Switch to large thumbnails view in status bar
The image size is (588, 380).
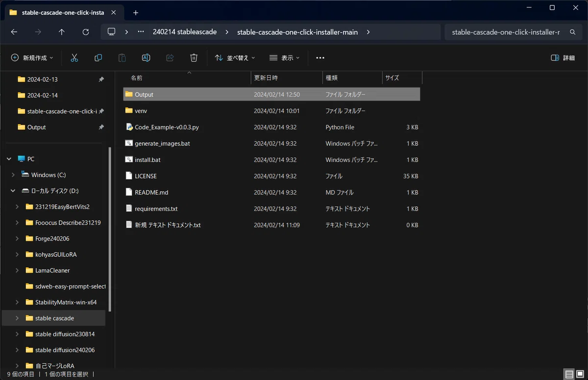[x=581, y=375]
